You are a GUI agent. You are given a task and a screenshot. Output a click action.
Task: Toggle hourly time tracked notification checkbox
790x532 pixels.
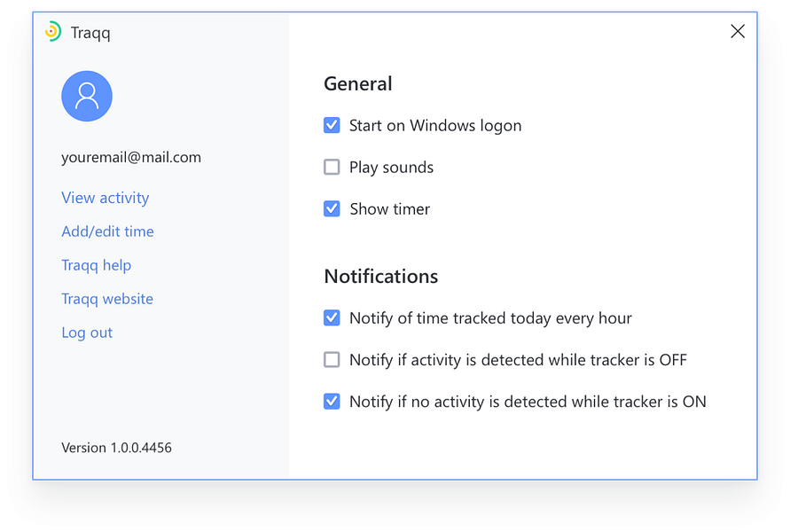point(332,317)
